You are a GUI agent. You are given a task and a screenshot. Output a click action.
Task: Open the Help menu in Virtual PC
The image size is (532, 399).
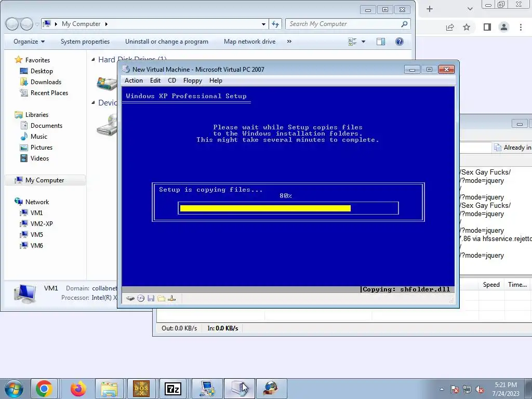click(216, 81)
